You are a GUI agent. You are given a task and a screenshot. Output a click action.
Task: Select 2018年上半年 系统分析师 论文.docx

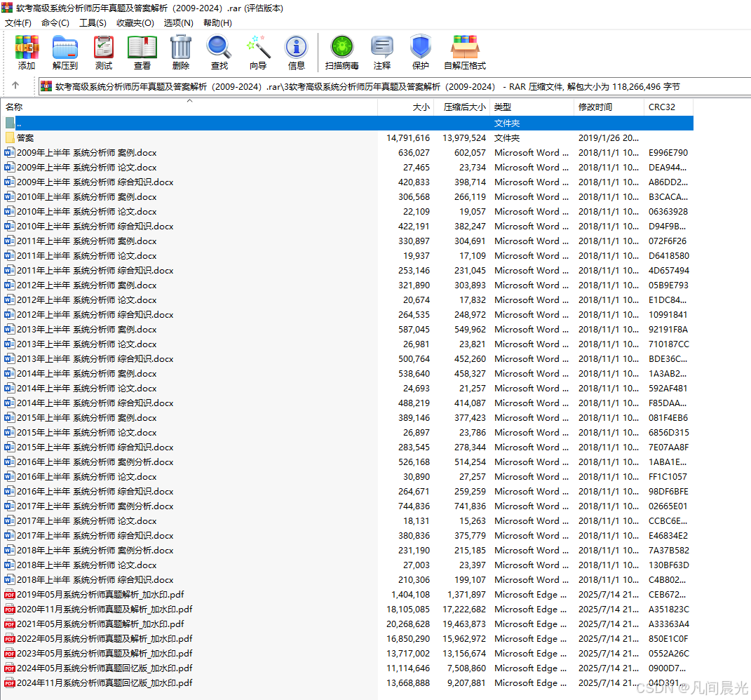coord(349,565)
